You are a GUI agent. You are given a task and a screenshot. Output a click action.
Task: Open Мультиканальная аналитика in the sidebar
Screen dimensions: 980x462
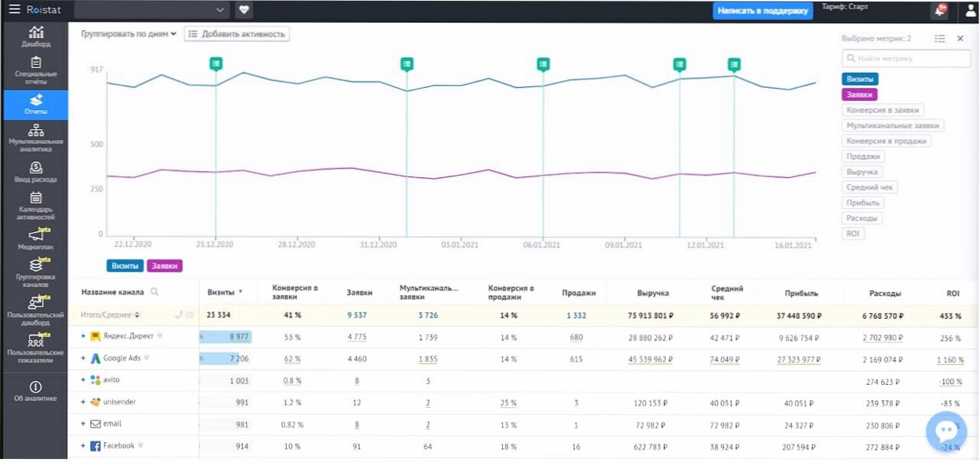(x=36, y=138)
